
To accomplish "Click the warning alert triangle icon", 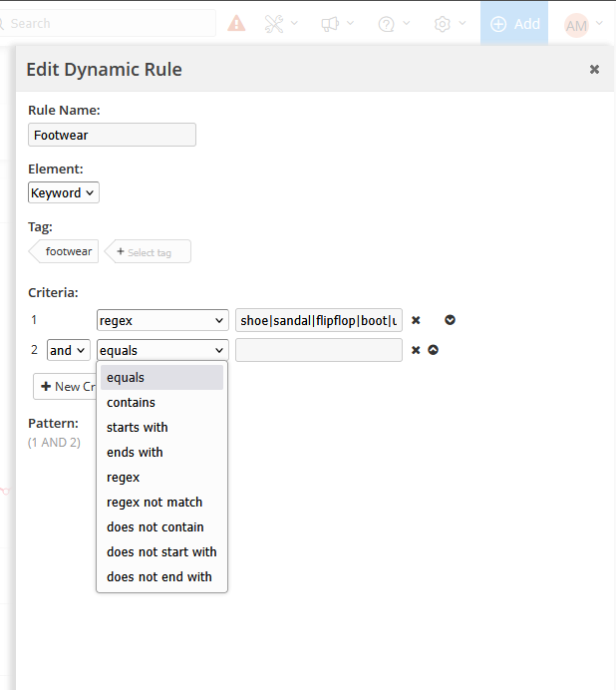I will click(236, 23).
